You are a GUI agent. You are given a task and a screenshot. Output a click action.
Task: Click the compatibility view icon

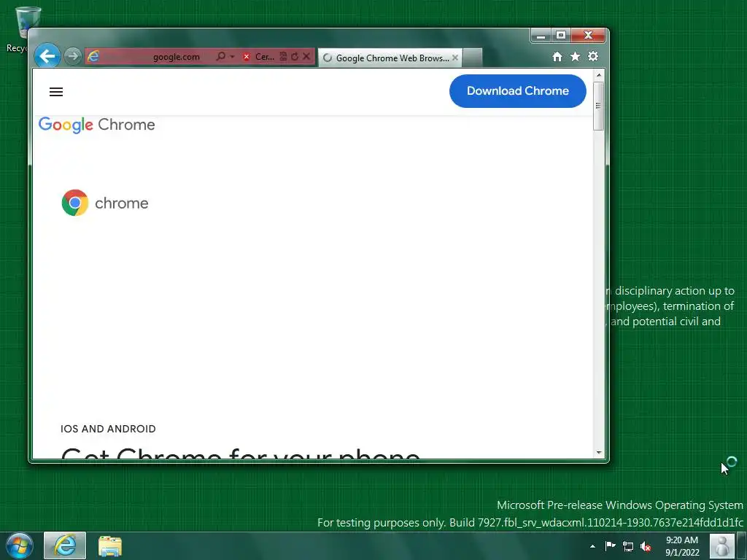tap(283, 56)
